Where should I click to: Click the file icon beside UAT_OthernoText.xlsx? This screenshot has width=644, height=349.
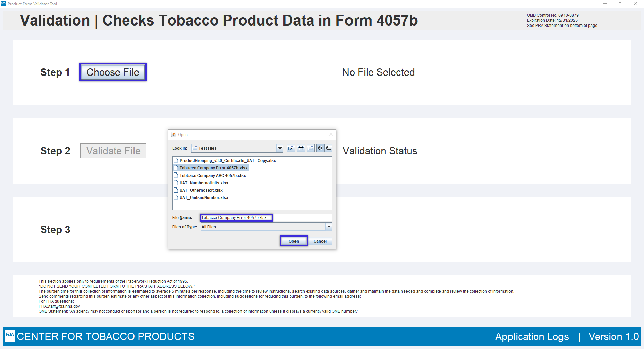176,190
